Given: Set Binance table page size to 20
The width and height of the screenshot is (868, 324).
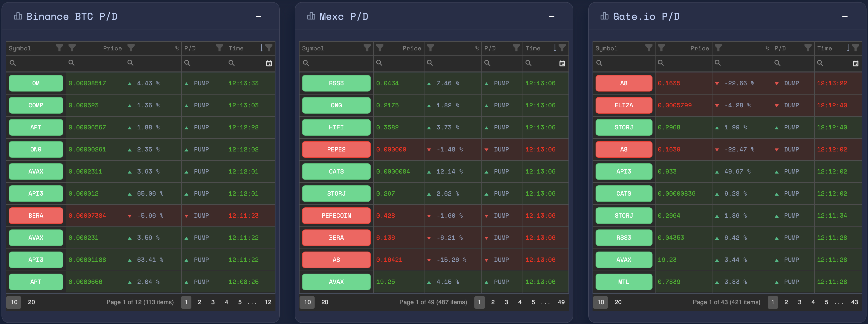Looking at the screenshot, I should pyautogui.click(x=31, y=302).
